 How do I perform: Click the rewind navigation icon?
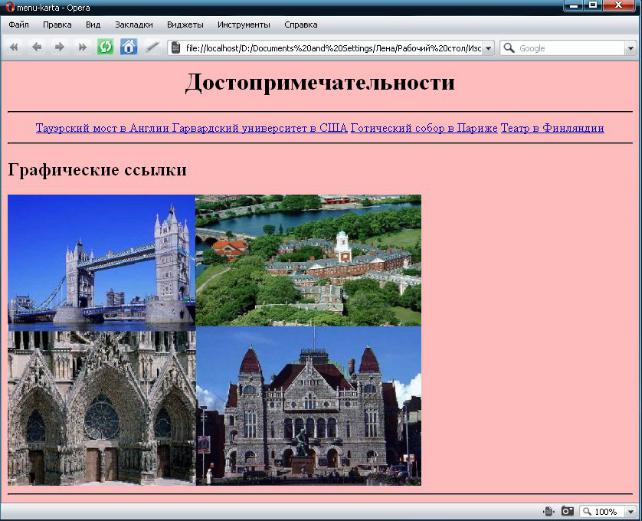pyautogui.click(x=14, y=47)
